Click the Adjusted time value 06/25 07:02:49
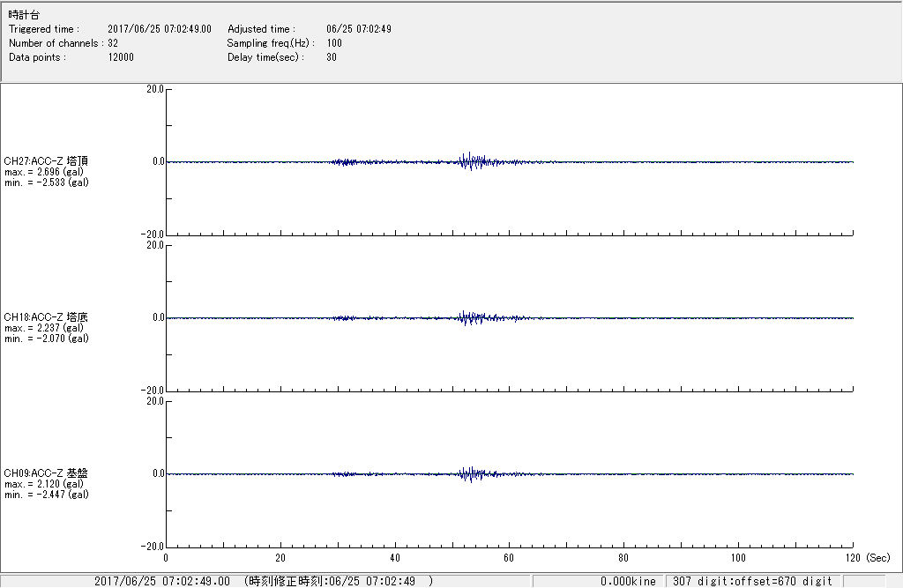The image size is (903, 588). click(x=358, y=29)
